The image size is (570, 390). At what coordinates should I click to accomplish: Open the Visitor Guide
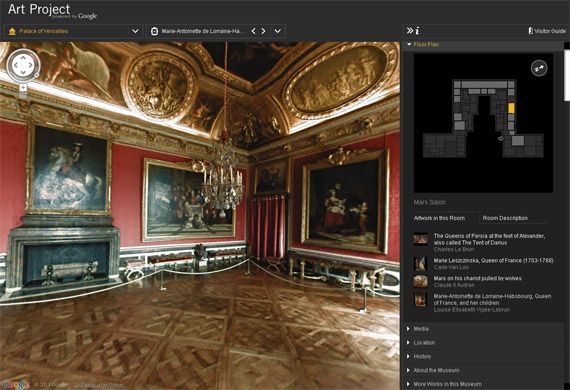click(x=547, y=31)
